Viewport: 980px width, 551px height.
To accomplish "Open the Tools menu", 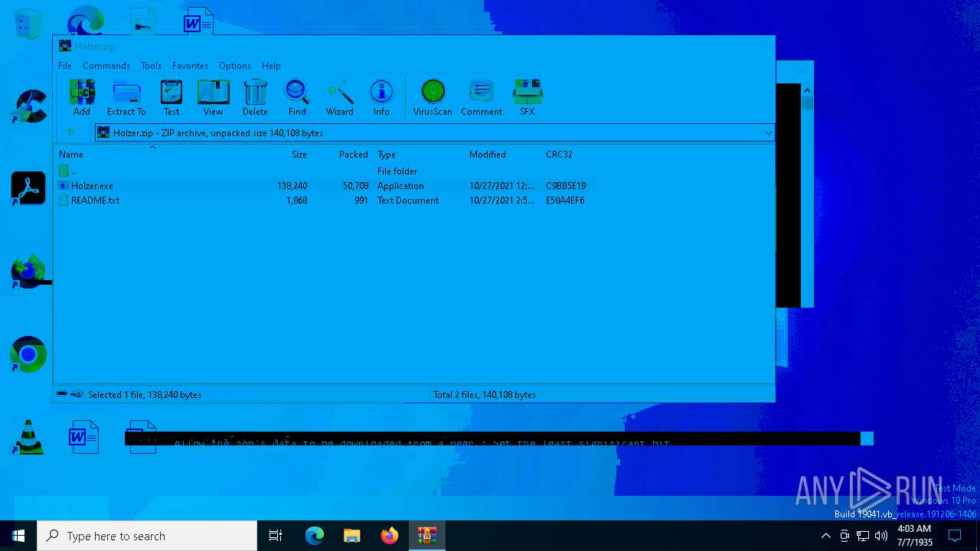I will coord(151,66).
